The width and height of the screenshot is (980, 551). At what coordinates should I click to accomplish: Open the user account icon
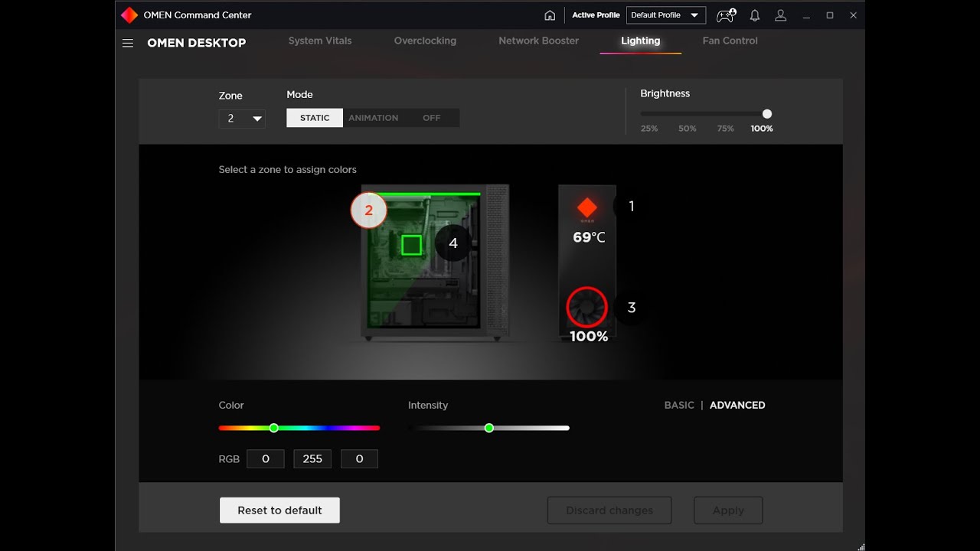click(x=781, y=15)
